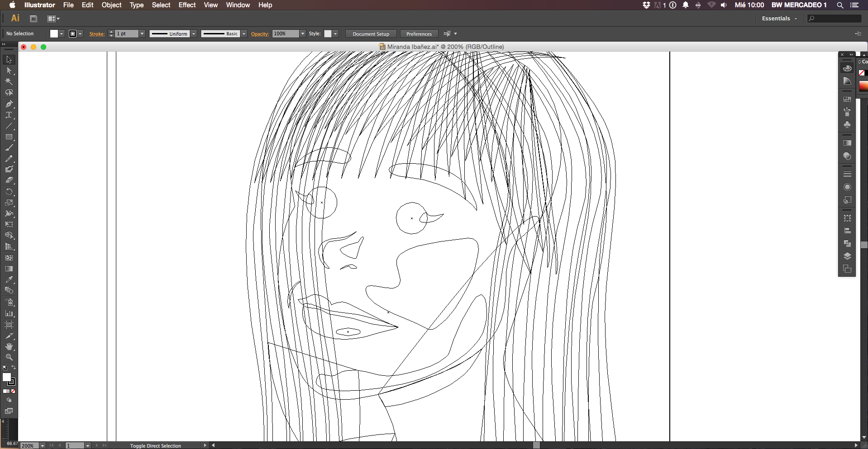Open the Color palette panel icon
Screen dimensions: 868x449
(847, 68)
